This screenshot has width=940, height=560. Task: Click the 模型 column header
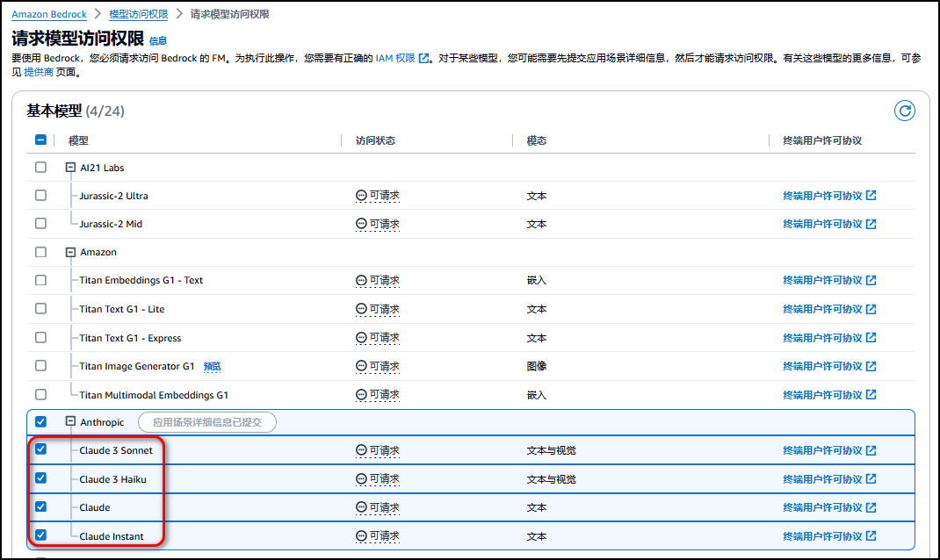[x=78, y=140]
